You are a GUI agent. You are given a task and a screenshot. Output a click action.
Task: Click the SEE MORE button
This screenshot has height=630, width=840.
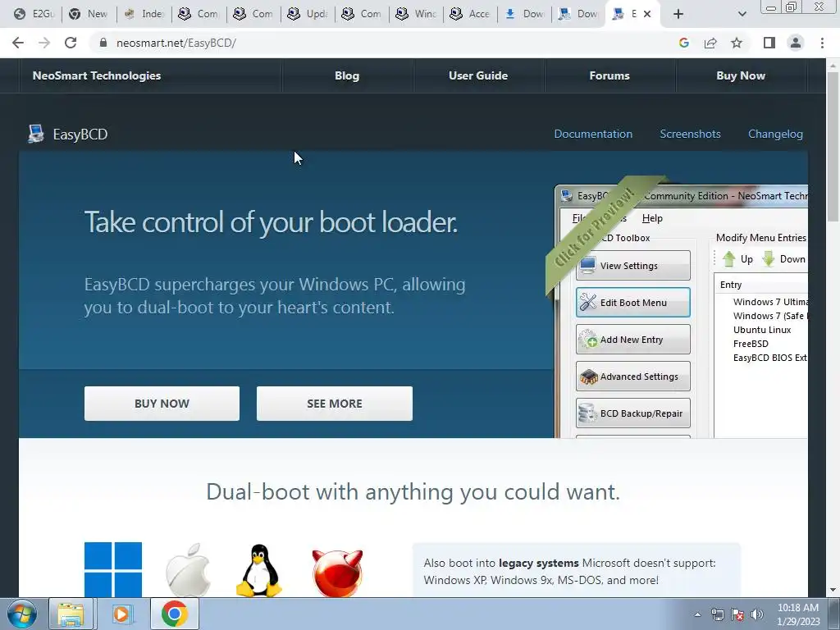[335, 404]
